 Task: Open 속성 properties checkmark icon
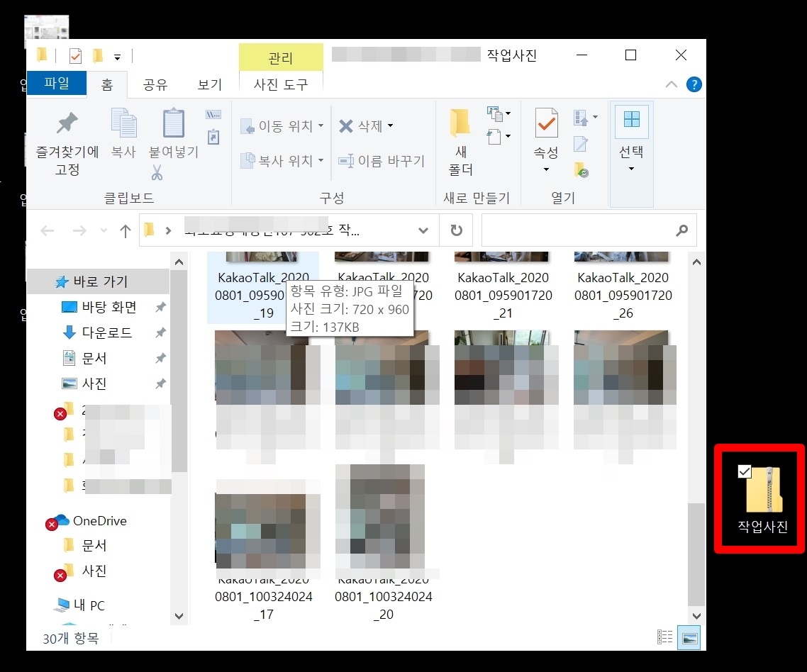tap(546, 123)
